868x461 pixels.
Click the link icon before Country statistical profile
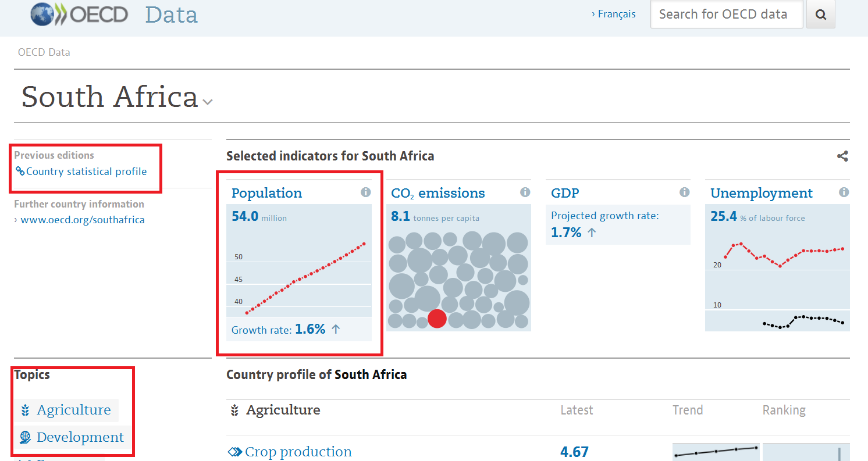tap(20, 171)
